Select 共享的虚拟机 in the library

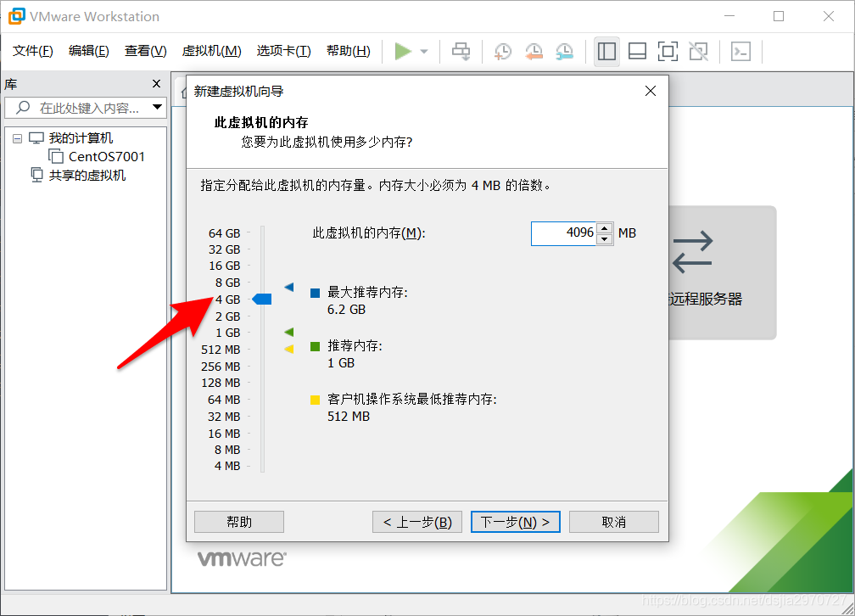tap(87, 175)
